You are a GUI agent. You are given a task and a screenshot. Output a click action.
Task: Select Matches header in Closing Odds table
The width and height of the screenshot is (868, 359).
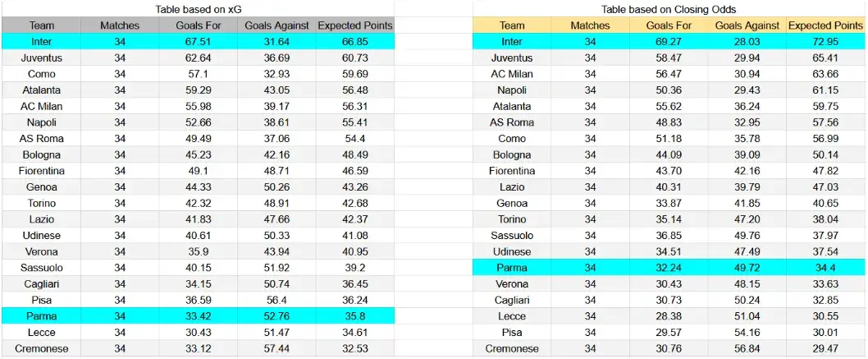click(590, 25)
